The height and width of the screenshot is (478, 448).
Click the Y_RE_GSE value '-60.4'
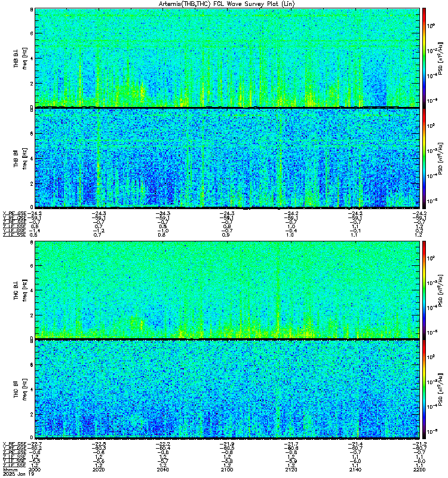click(x=163, y=449)
